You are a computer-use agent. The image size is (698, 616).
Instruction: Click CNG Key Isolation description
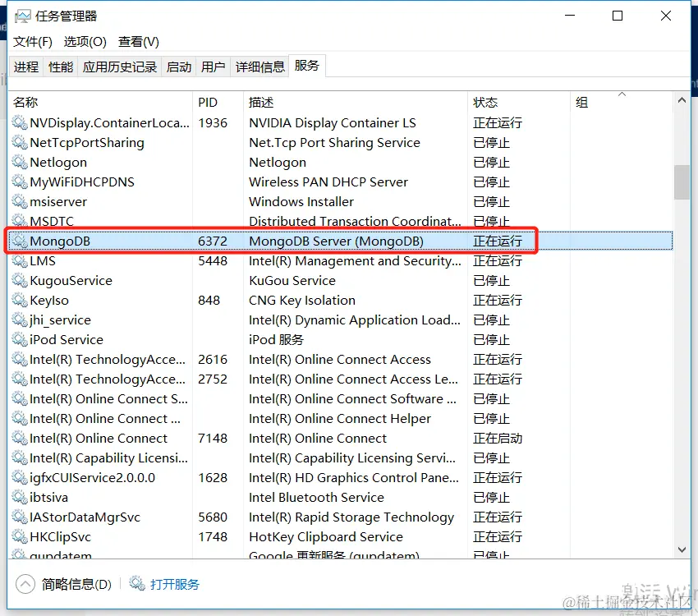(302, 301)
